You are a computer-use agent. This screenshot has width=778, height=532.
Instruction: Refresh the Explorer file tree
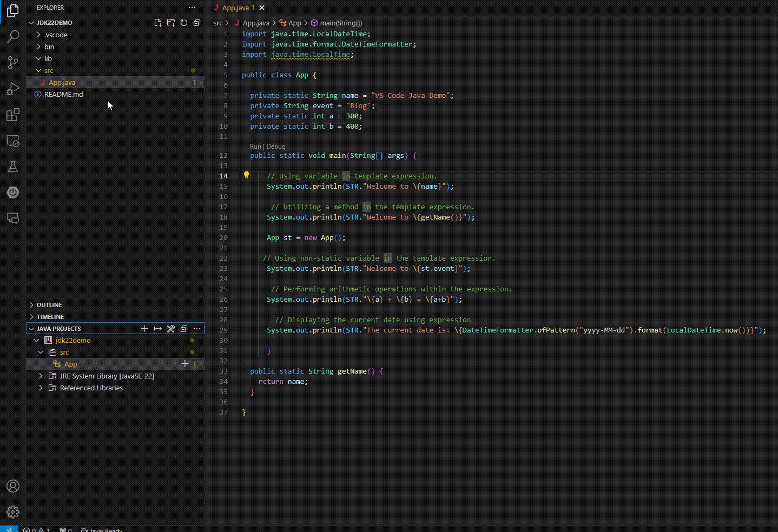[184, 23]
